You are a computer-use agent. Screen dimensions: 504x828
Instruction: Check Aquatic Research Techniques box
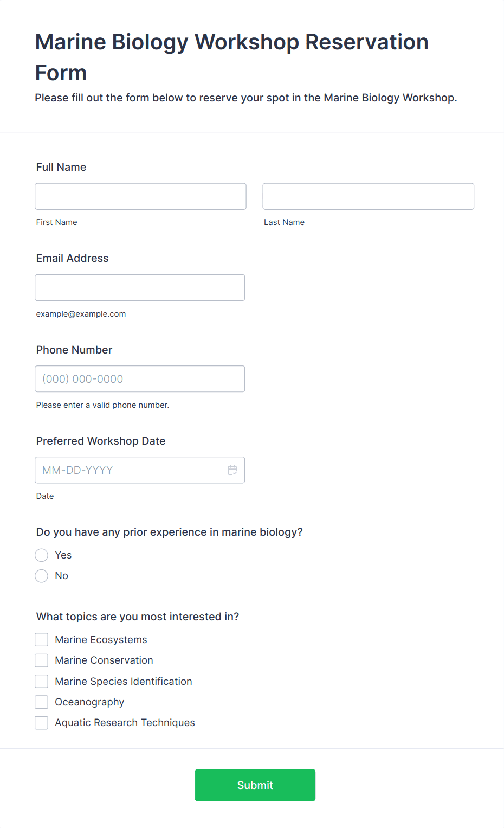[42, 723]
